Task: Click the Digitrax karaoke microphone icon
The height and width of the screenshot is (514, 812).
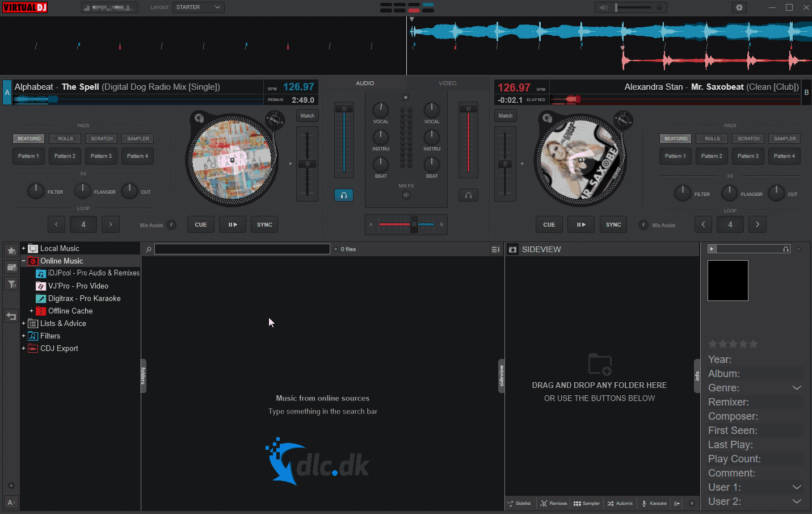Action: (x=41, y=299)
